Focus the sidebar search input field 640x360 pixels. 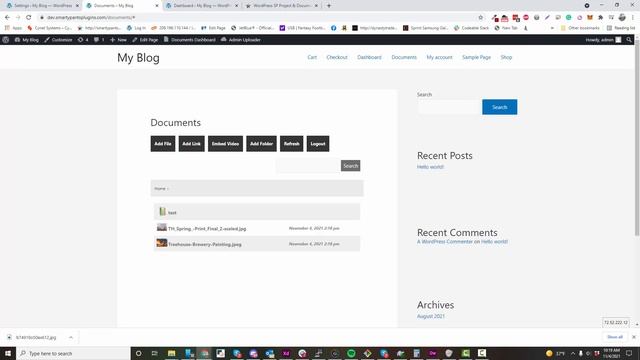coord(449,107)
